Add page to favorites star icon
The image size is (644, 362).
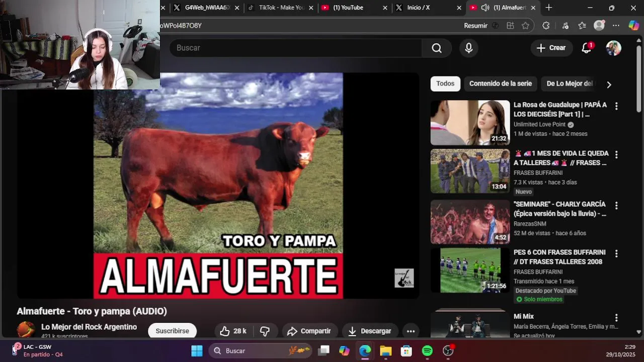click(525, 26)
